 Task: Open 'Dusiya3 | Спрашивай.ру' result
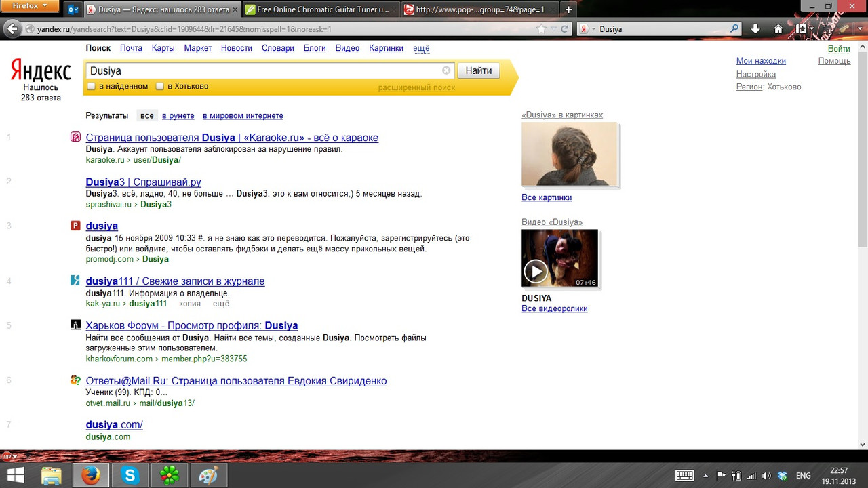pyautogui.click(x=143, y=182)
